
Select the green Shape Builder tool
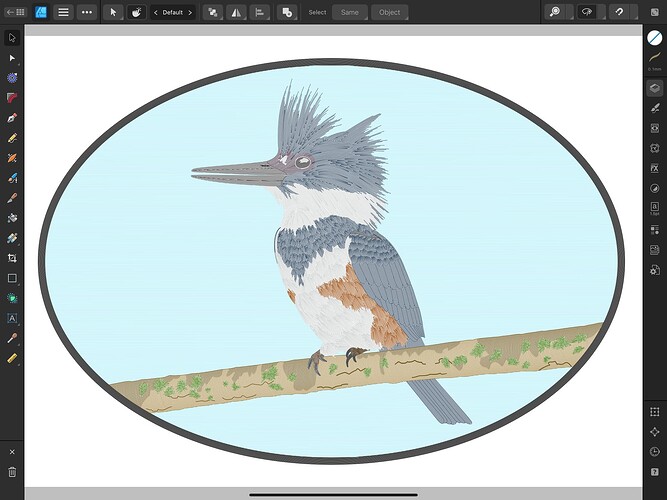click(12, 298)
